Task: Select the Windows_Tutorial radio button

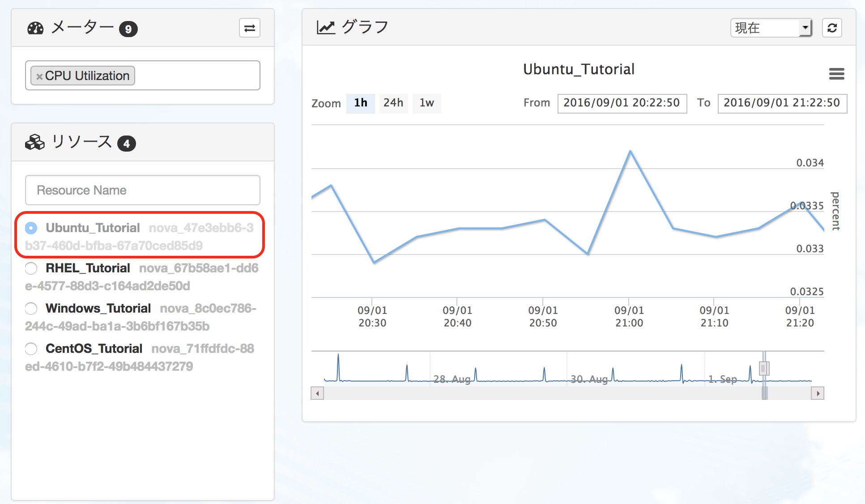Action: pyautogui.click(x=31, y=309)
